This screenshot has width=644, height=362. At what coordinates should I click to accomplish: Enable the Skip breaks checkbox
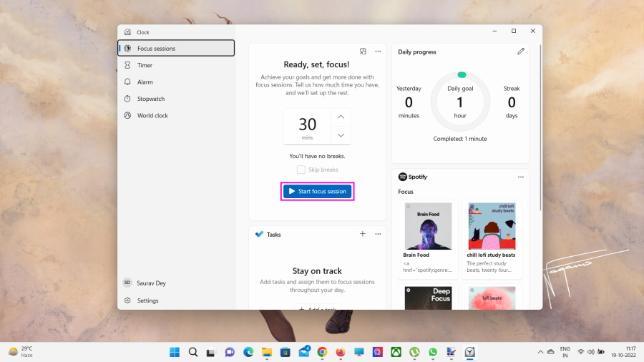point(301,170)
